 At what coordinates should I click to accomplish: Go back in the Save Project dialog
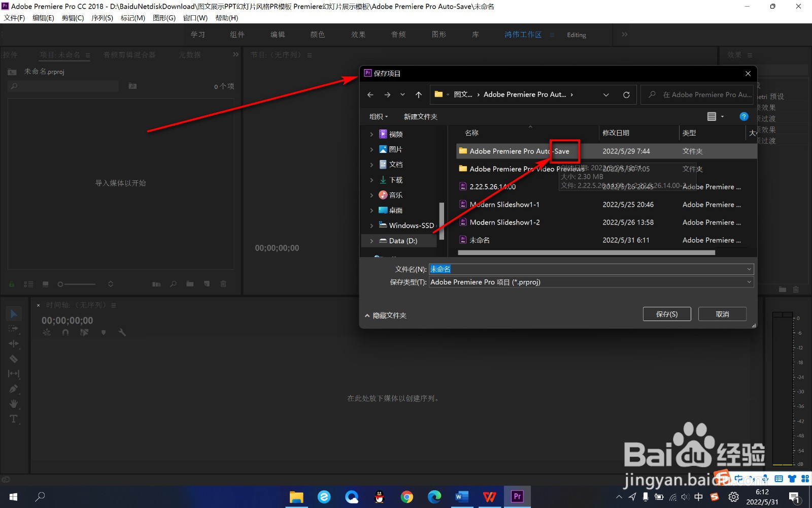click(x=370, y=95)
